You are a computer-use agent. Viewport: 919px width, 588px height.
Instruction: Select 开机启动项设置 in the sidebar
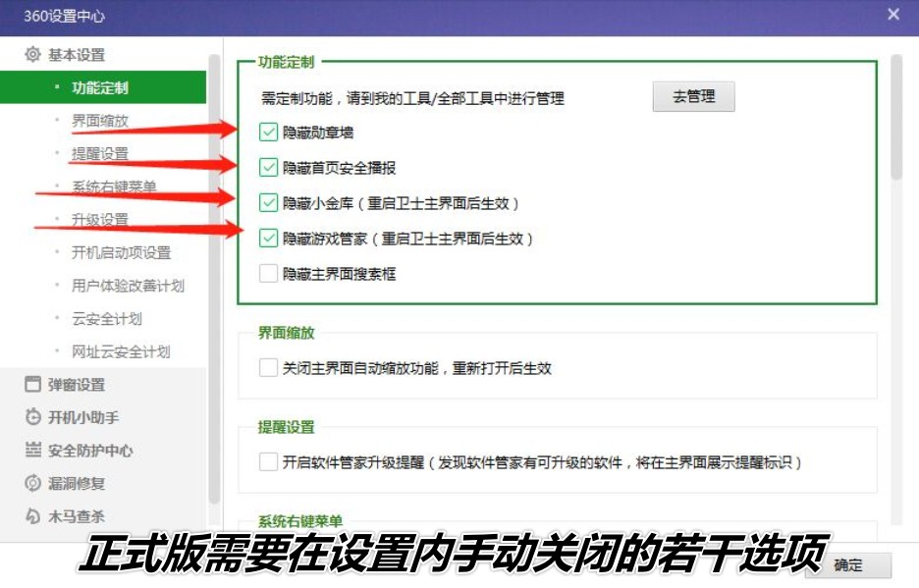coord(122,252)
